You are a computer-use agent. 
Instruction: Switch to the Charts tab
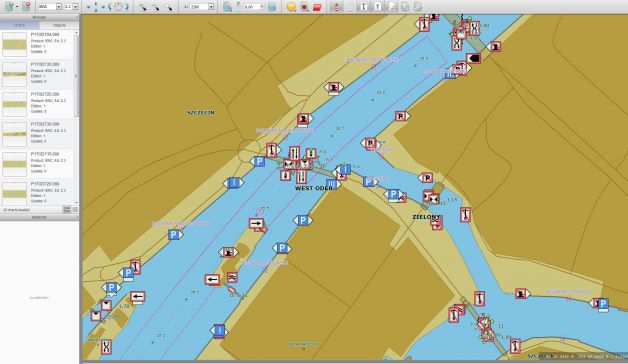[19, 25]
